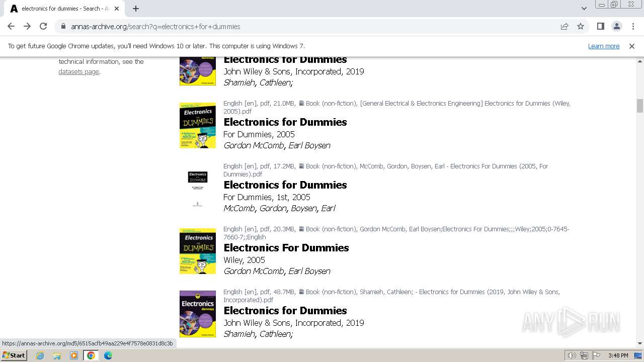Click 20.3MB file metadata line
Screen dimensions: 644x362
(396, 233)
